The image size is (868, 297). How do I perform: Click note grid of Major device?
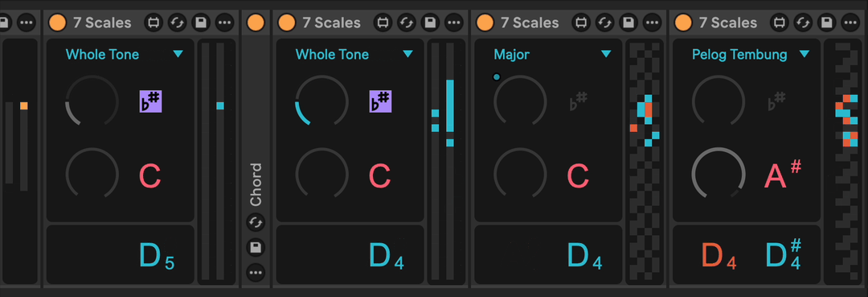pos(645,162)
